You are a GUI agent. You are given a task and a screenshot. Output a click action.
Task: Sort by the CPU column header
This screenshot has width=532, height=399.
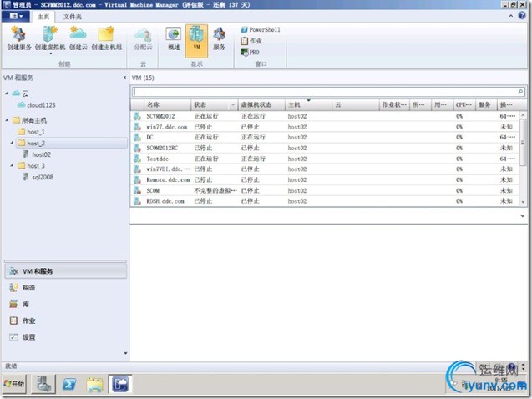click(464, 104)
